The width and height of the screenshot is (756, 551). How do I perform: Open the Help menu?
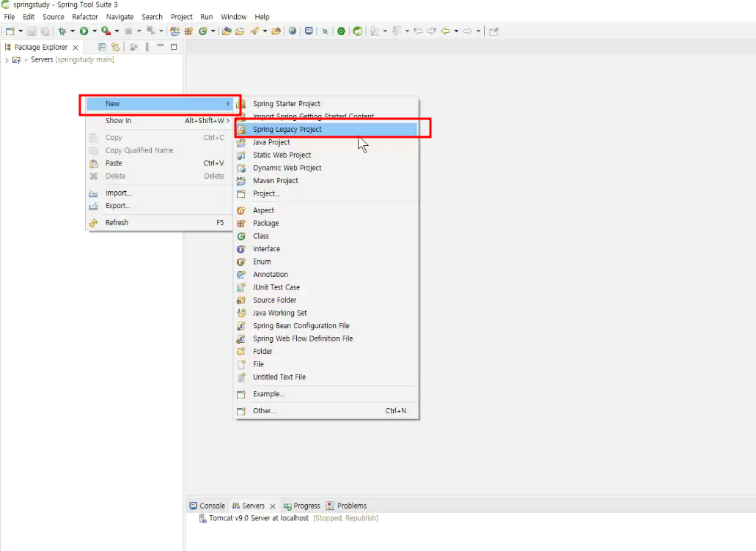pos(263,17)
